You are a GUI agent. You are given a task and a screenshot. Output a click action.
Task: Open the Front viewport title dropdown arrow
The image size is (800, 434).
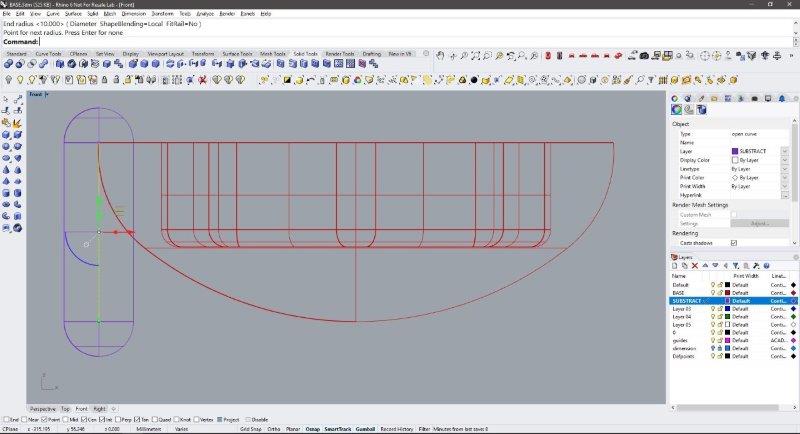pyautogui.click(x=47, y=94)
